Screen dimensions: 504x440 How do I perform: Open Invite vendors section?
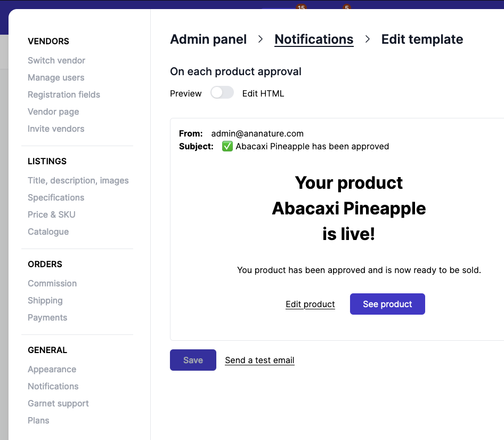pyautogui.click(x=56, y=129)
